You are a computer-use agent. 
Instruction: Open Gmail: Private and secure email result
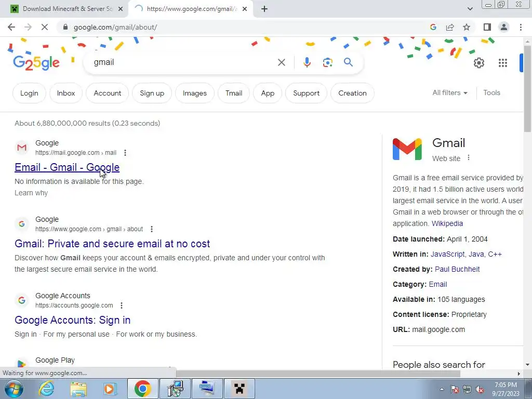point(112,244)
